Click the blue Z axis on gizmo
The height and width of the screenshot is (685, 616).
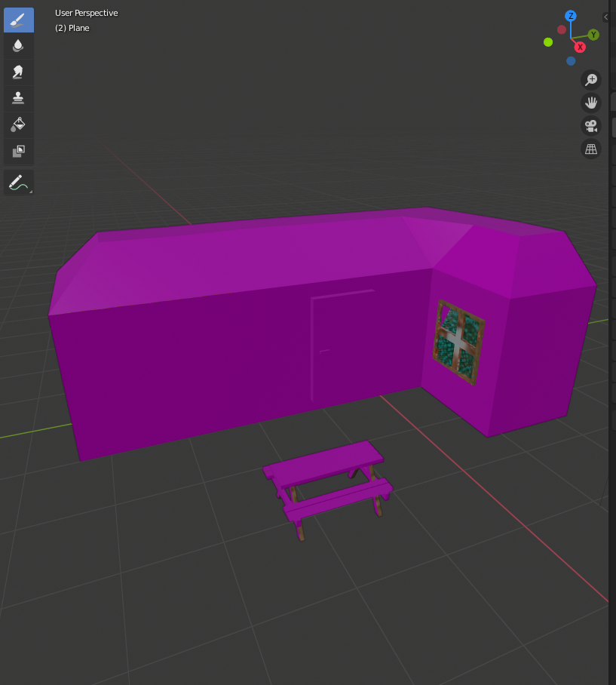pos(571,16)
